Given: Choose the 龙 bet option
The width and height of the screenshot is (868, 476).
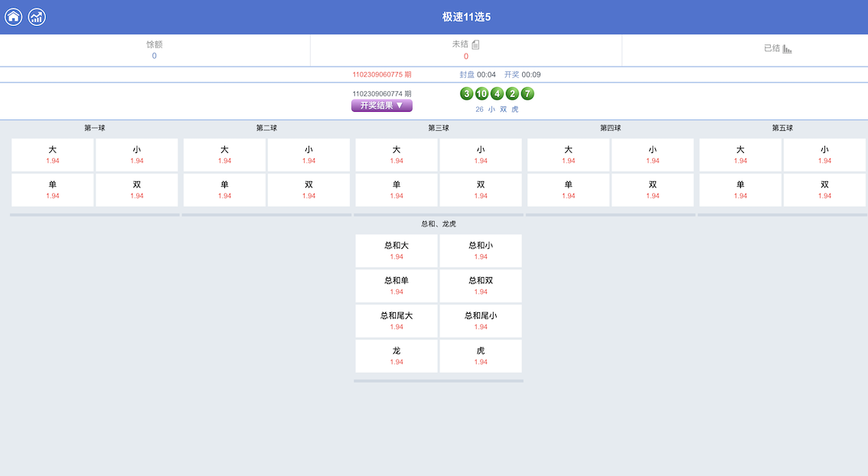Looking at the screenshot, I should point(396,356).
